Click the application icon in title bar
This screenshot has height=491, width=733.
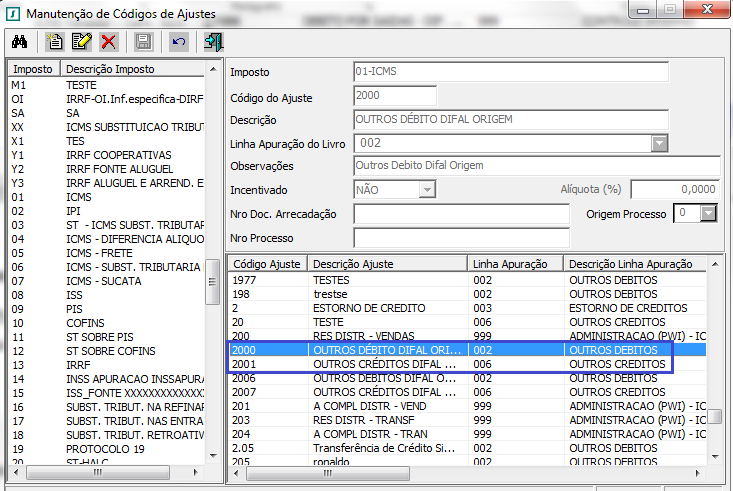point(12,13)
